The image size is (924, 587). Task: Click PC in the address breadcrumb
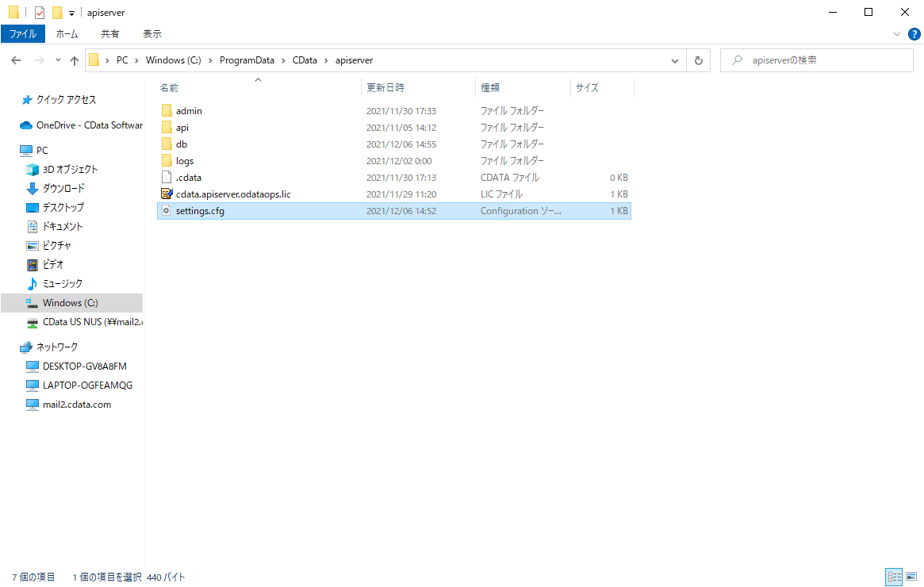click(x=122, y=60)
